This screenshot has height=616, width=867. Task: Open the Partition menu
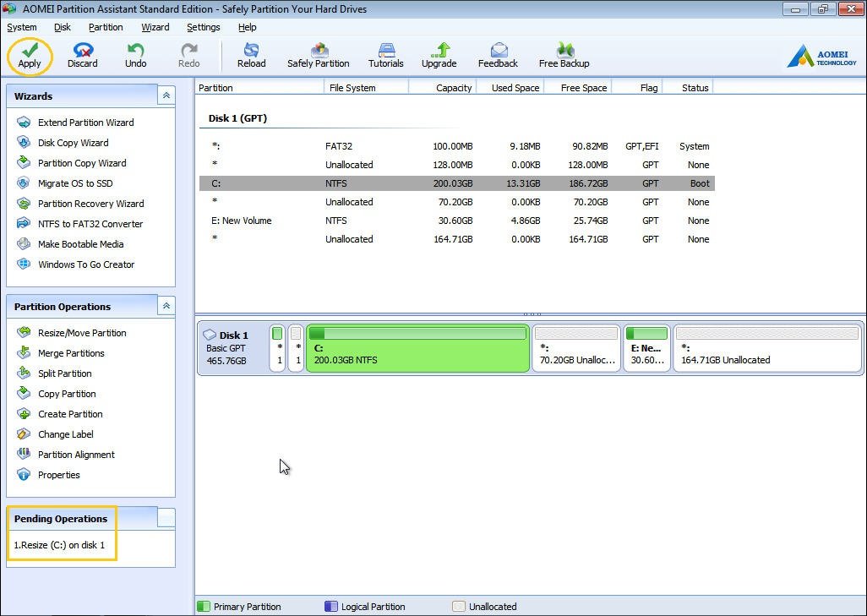coord(106,27)
